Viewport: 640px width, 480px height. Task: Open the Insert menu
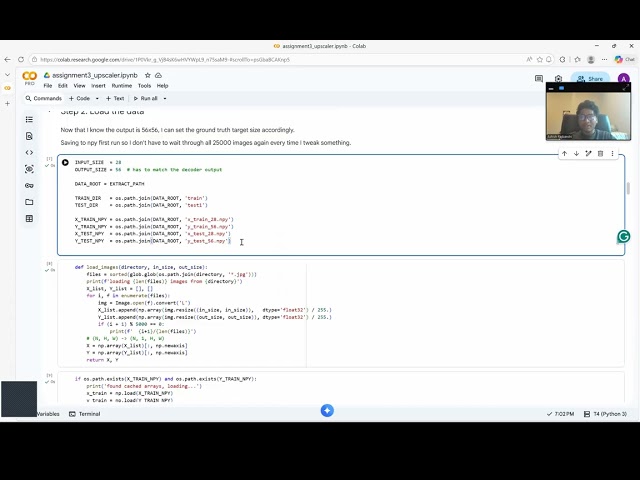(x=98, y=86)
